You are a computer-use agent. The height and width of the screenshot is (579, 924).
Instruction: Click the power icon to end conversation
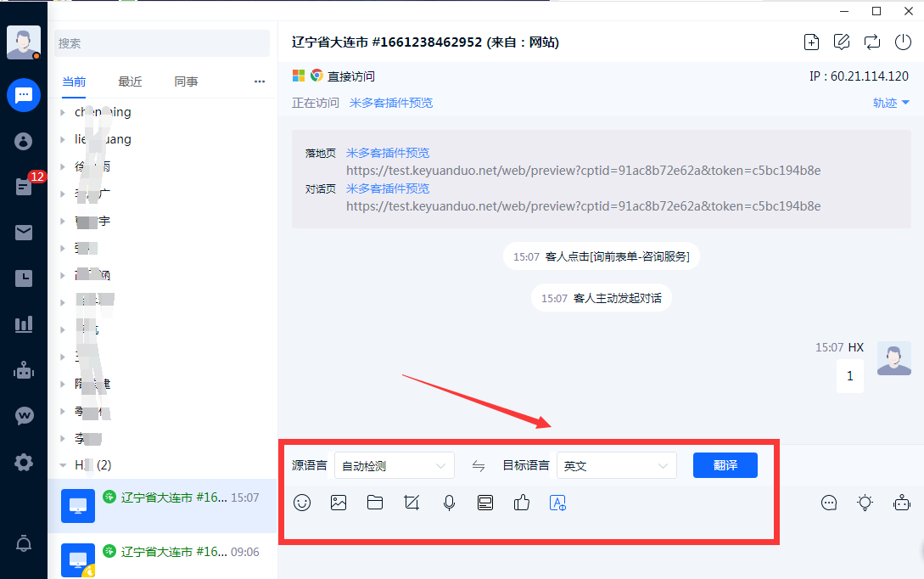[x=902, y=42]
